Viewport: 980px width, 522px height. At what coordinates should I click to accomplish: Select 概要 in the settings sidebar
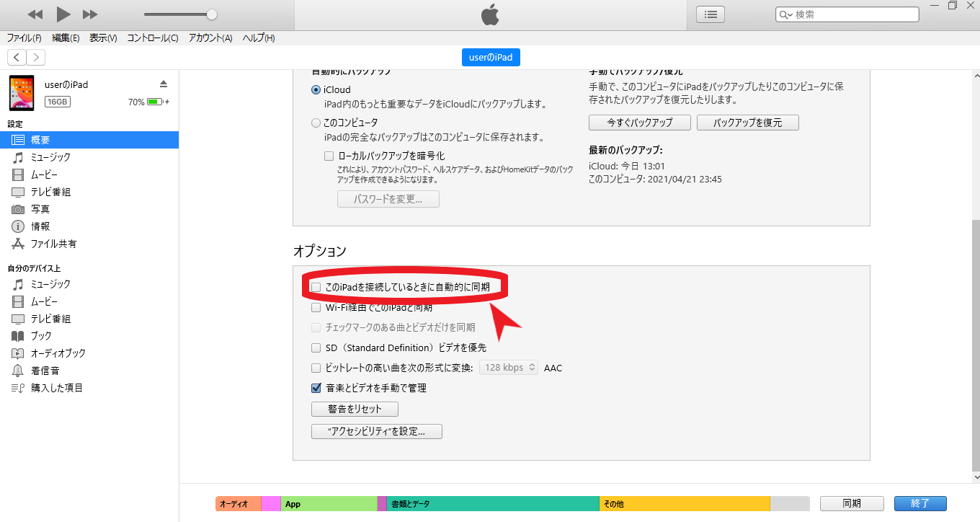point(89,140)
